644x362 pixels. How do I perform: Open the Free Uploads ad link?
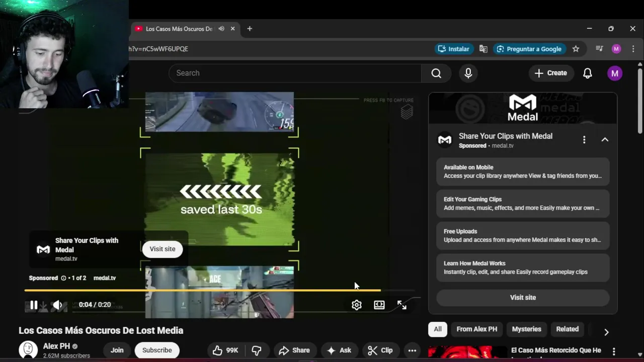(x=523, y=236)
